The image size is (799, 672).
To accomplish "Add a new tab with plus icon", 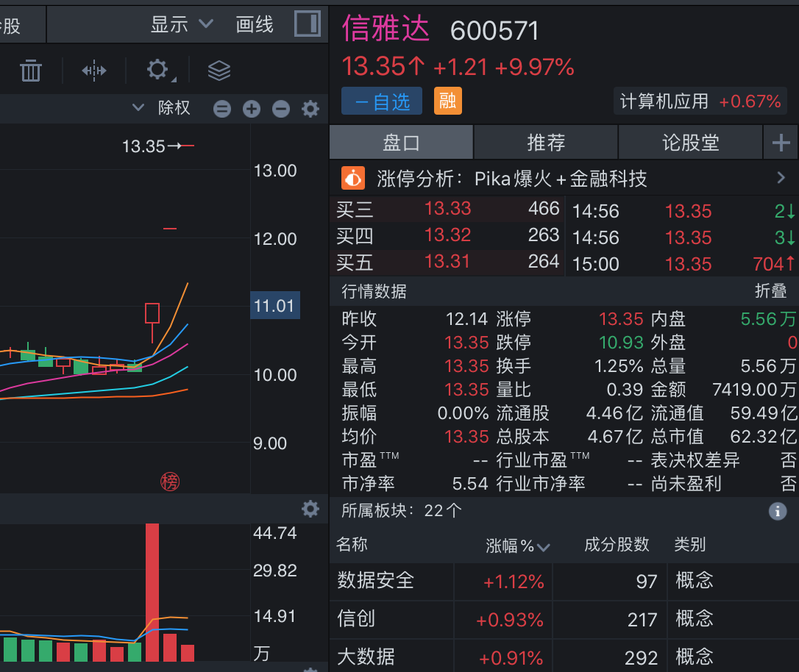I will 781,143.
